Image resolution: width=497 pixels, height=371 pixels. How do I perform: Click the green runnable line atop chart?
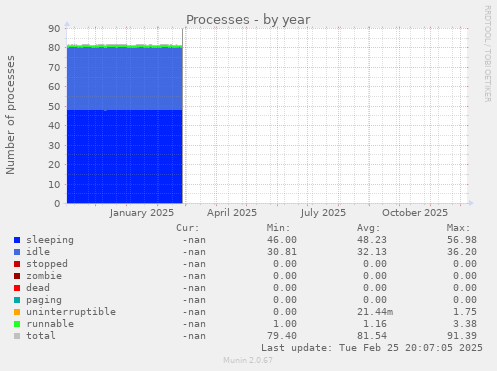click(x=125, y=46)
